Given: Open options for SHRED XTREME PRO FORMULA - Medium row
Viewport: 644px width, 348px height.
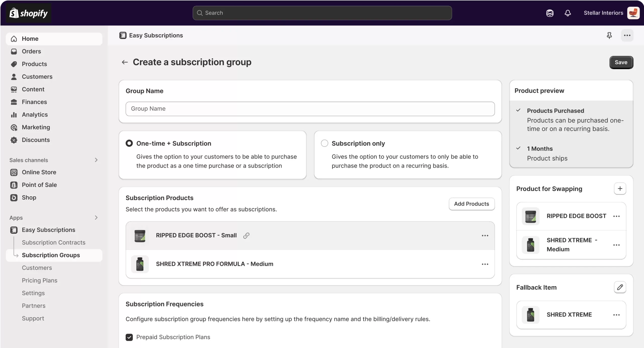Looking at the screenshot, I should pyautogui.click(x=485, y=264).
